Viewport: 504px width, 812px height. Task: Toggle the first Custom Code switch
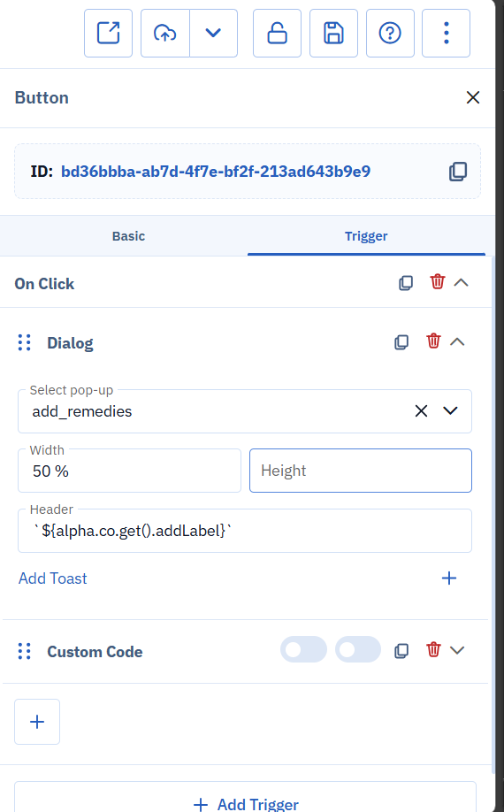pos(304,649)
